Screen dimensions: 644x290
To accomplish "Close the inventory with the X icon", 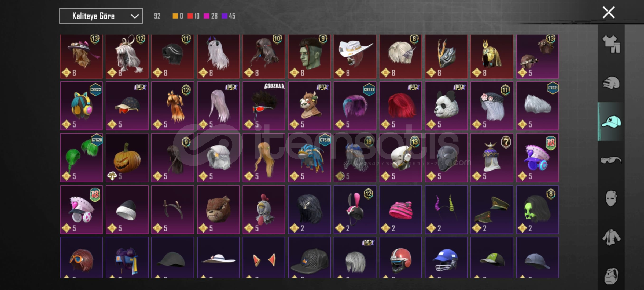I will coord(609,12).
